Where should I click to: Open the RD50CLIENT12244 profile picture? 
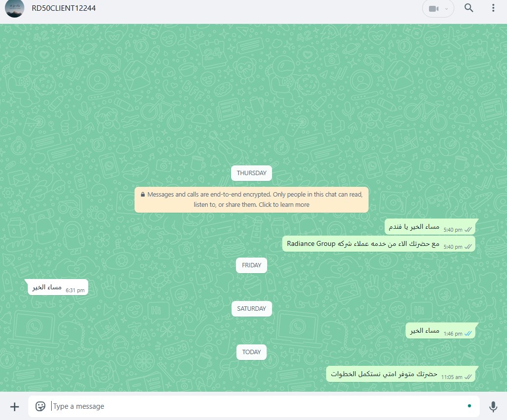(15, 8)
